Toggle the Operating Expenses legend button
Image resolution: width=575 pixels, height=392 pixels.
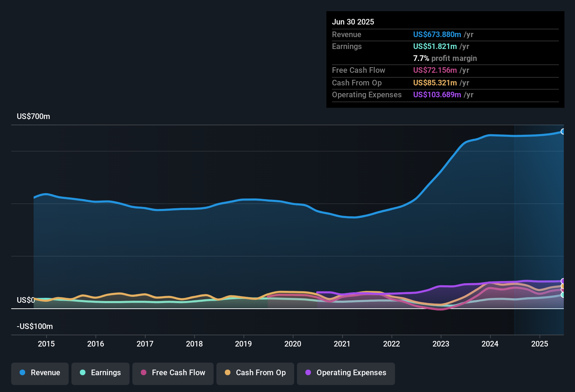click(346, 374)
